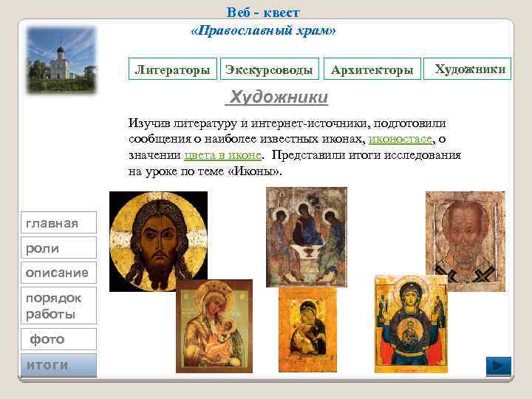Open the описание sidebar item

(x=58, y=273)
